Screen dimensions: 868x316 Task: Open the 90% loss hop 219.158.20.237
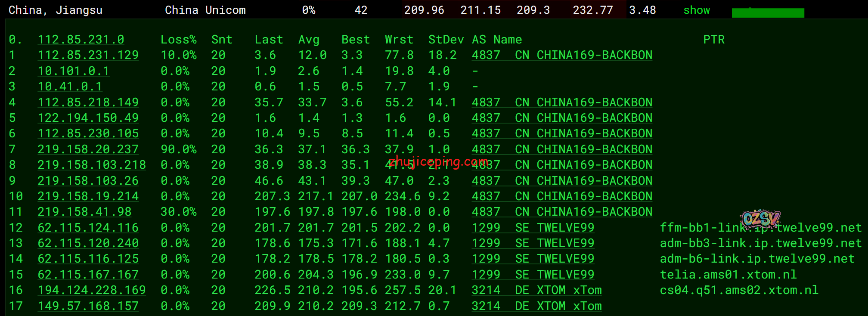tap(88, 149)
